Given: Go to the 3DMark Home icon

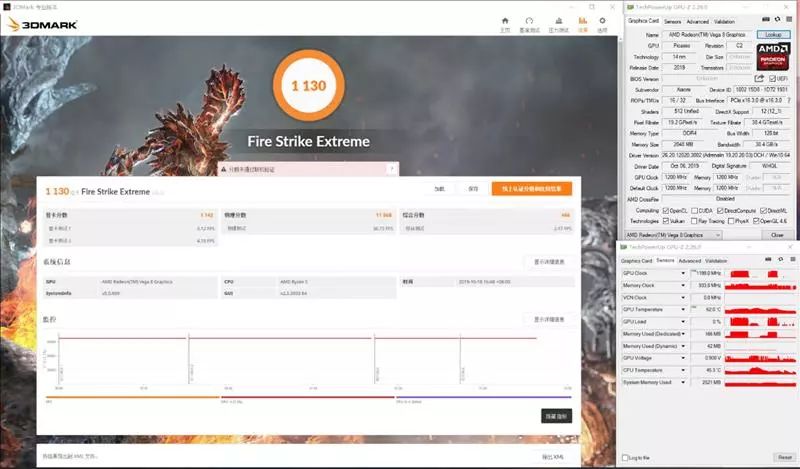Looking at the screenshot, I should pyautogui.click(x=505, y=21).
